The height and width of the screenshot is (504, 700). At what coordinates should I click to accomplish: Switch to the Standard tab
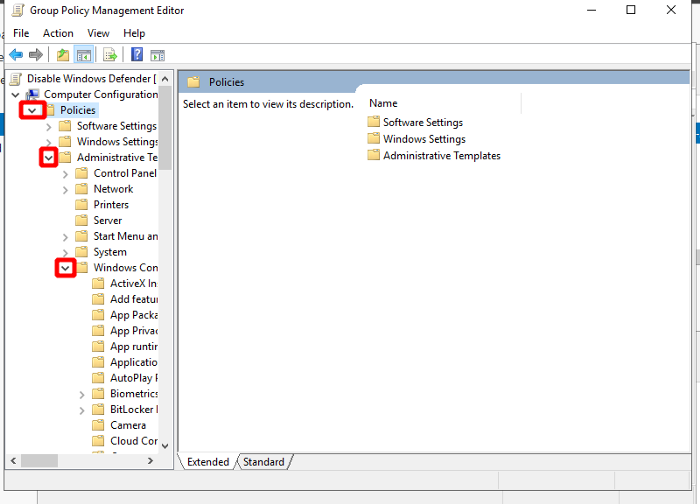263,462
